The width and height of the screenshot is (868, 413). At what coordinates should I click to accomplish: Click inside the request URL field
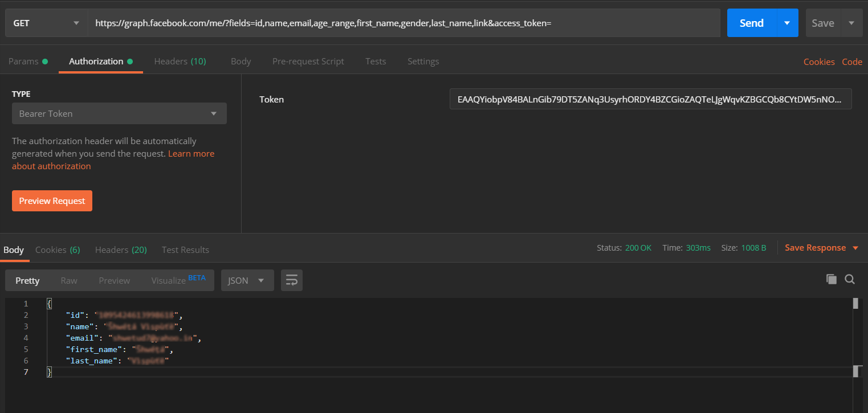[x=399, y=23]
